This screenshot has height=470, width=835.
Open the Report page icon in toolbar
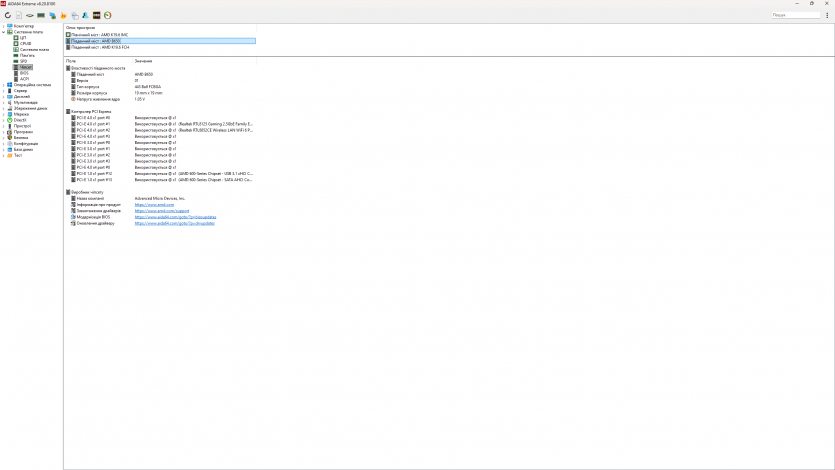(x=19, y=15)
